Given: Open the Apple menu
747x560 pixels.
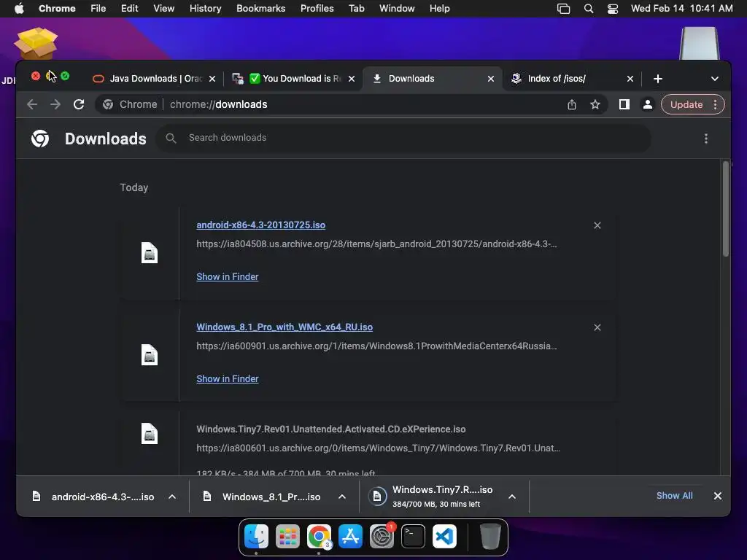Looking at the screenshot, I should pos(19,9).
